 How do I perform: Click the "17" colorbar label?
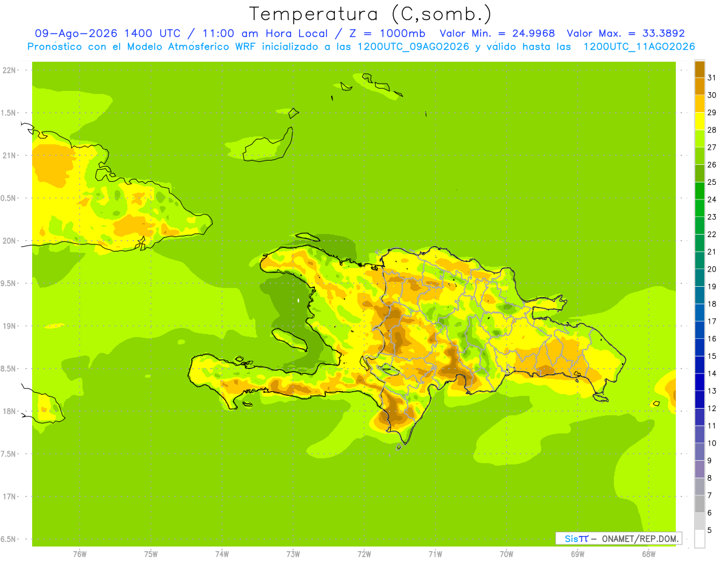pos(712,321)
